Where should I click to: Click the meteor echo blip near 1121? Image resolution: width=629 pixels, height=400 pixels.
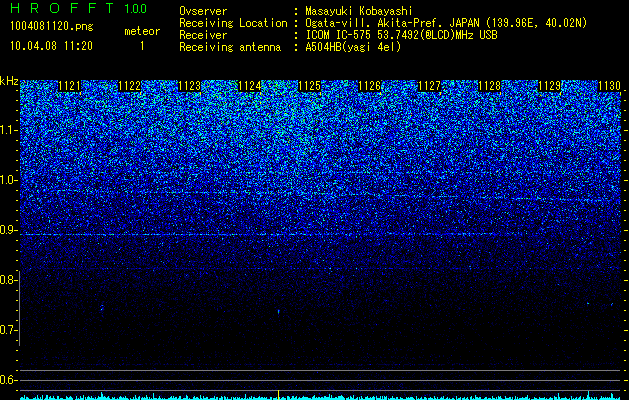[x=102, y=308]
